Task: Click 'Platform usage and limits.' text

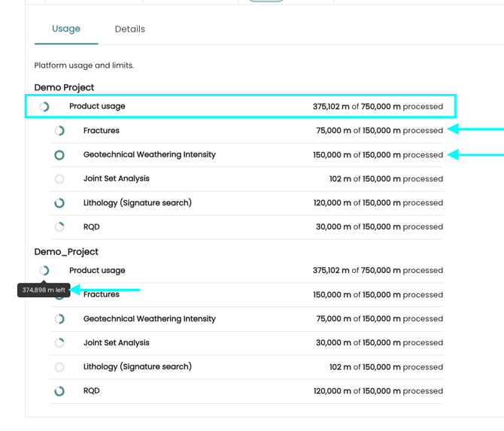Action: [84, 65]
